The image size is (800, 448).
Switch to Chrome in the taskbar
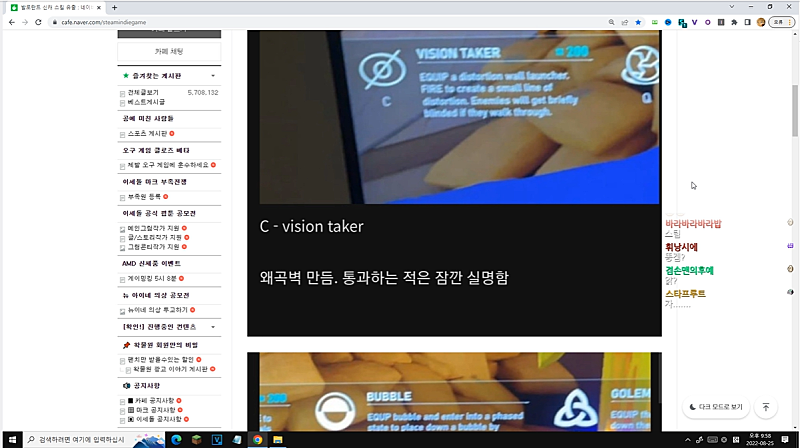pos(258,439)
